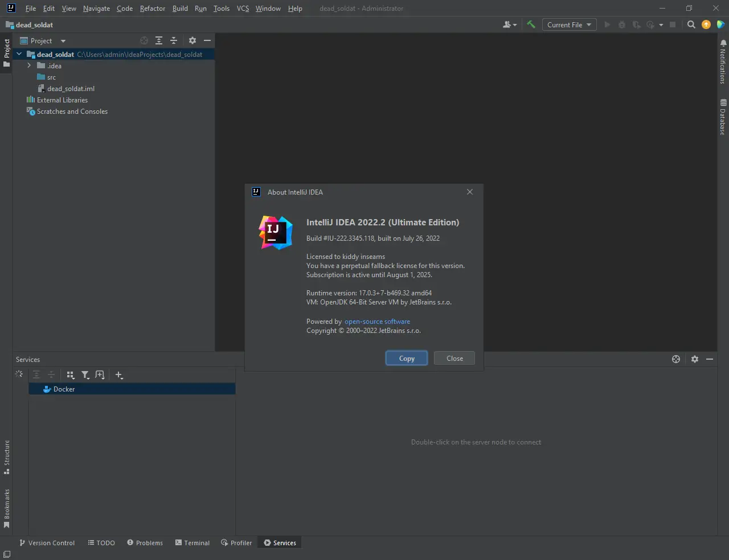Hide the Project panel with minus icon

pos(207,40)
